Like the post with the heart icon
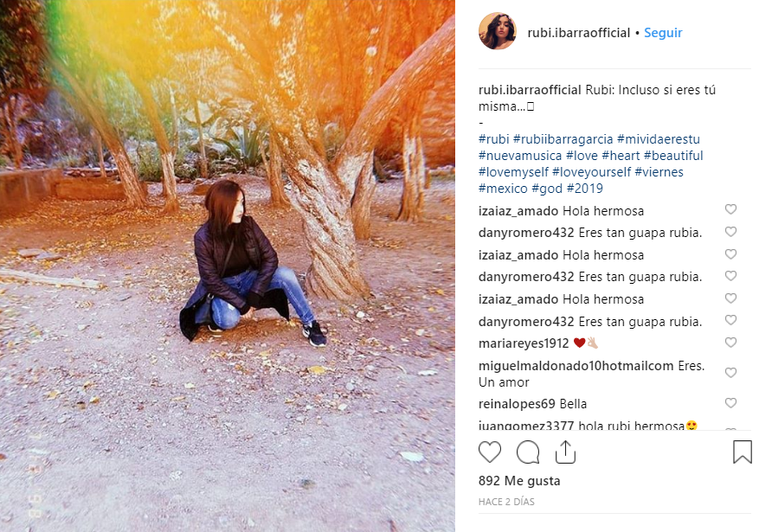The height and width of the screenshot is (532, 759). tap(489, 452)
